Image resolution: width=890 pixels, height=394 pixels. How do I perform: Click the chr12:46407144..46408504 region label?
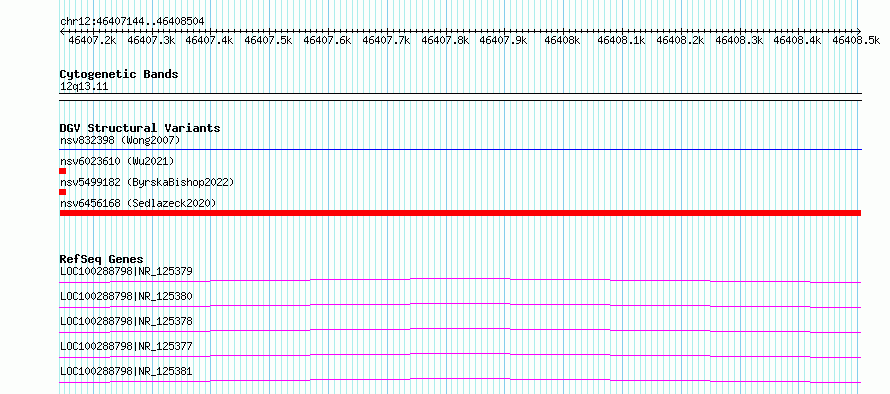pyautogui.click(x=132, y=22)
